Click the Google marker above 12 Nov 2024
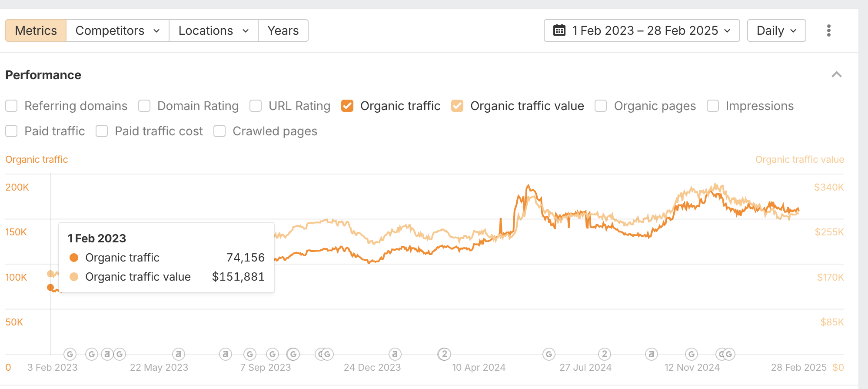 coord(691,354)
